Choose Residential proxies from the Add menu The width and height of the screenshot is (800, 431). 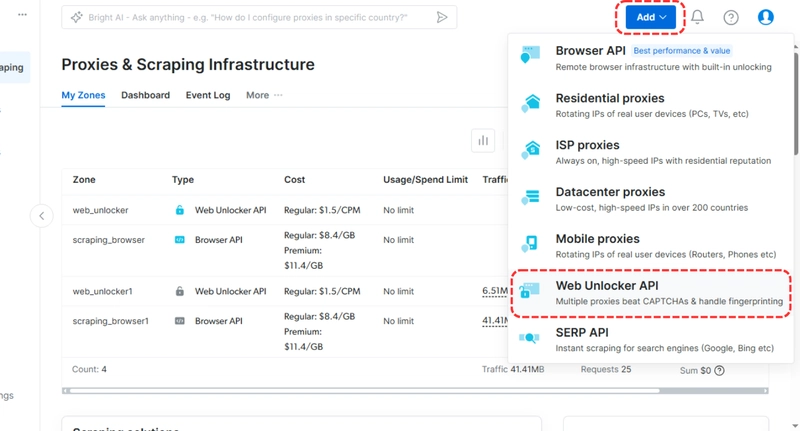pyautogui.click(x=651, y=106)
